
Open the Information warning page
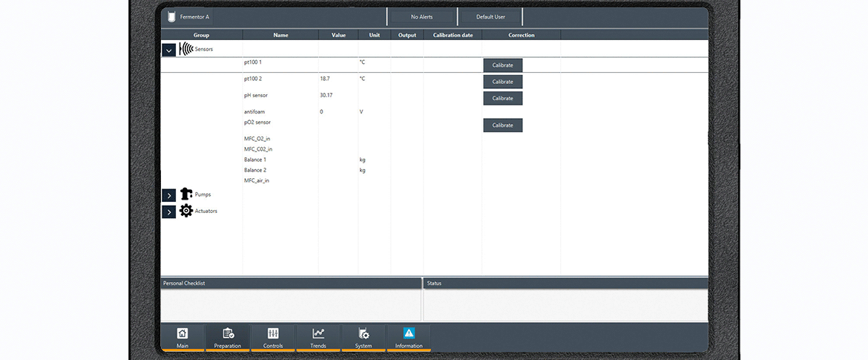[409, 337]
